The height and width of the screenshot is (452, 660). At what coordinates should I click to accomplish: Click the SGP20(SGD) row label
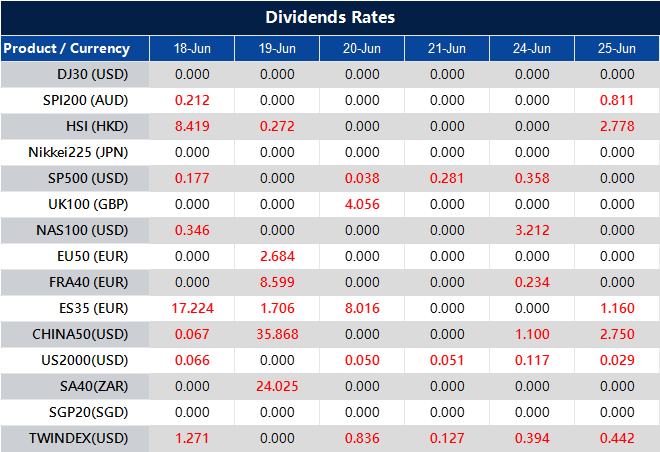tap(87, 412)
